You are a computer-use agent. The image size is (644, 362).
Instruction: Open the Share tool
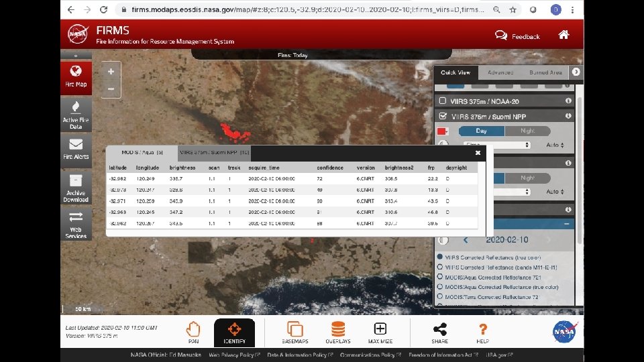tap(439, 333)
